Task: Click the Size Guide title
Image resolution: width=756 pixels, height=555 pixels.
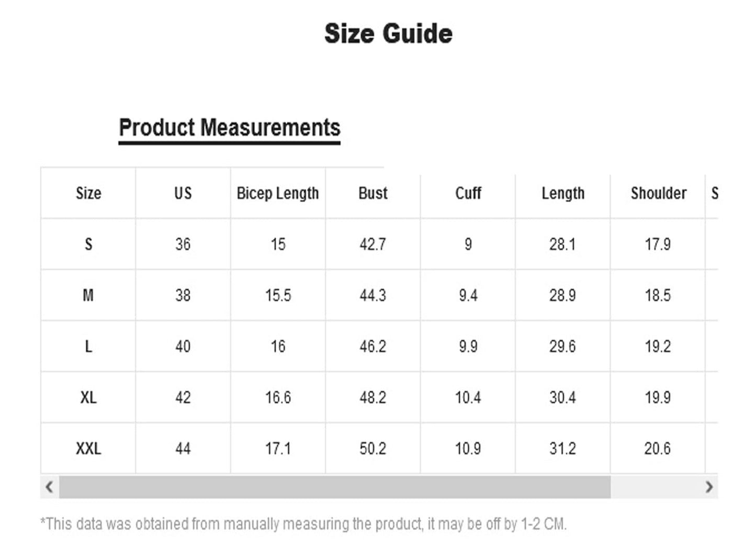Action: [x=388, y=34]
